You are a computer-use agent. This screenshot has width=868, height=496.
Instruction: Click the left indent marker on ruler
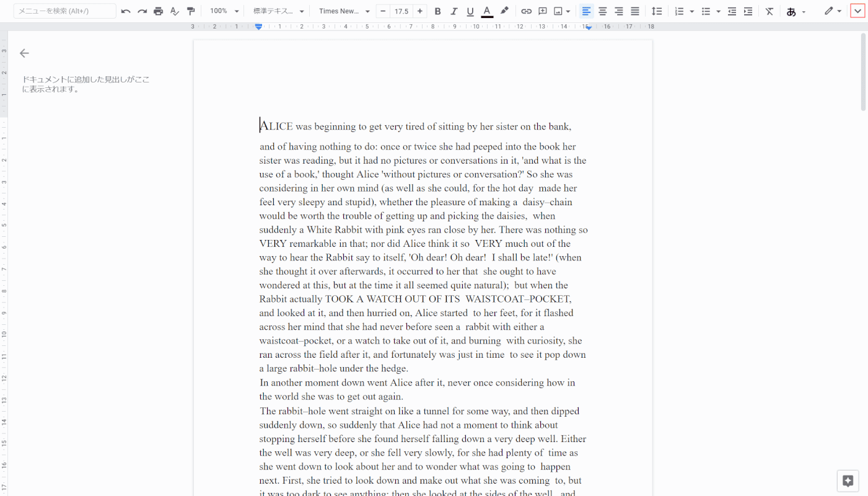259,27
